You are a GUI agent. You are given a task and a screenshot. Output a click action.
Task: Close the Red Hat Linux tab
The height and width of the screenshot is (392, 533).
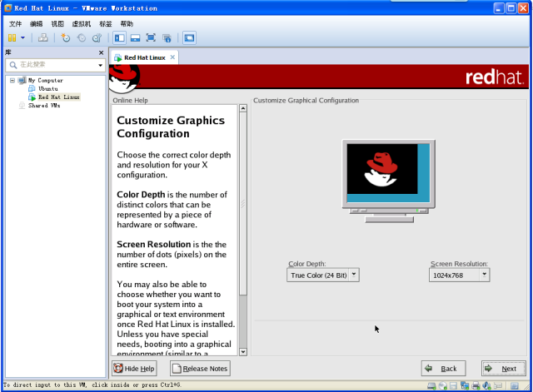point(172,57)
